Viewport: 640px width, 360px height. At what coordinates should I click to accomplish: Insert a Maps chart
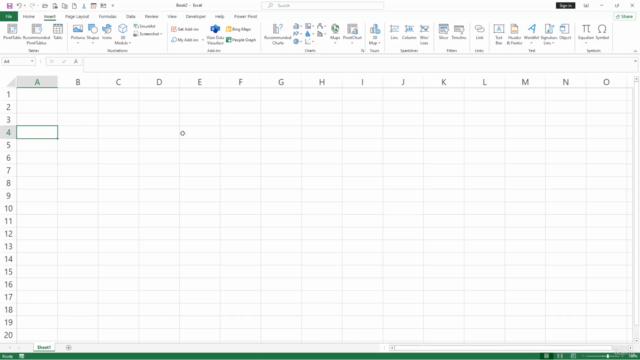pos(335,33)
